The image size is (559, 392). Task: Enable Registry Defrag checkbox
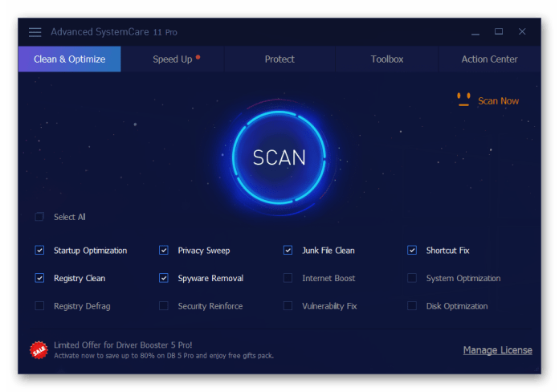point(39,306)
